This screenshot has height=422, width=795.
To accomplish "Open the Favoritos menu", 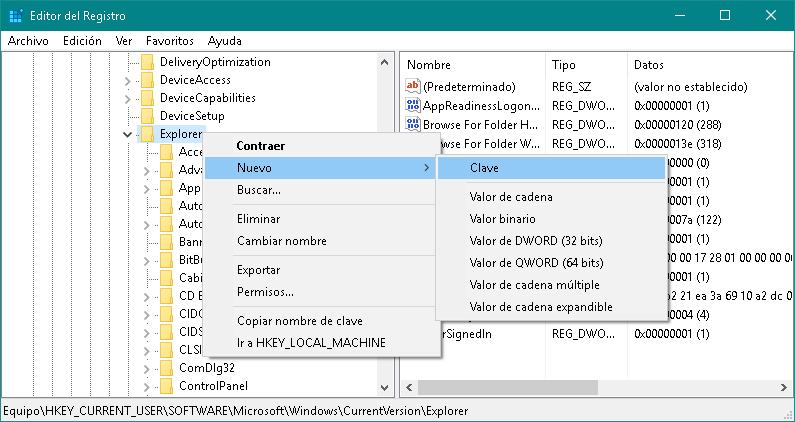I will [x=169, y=41].
